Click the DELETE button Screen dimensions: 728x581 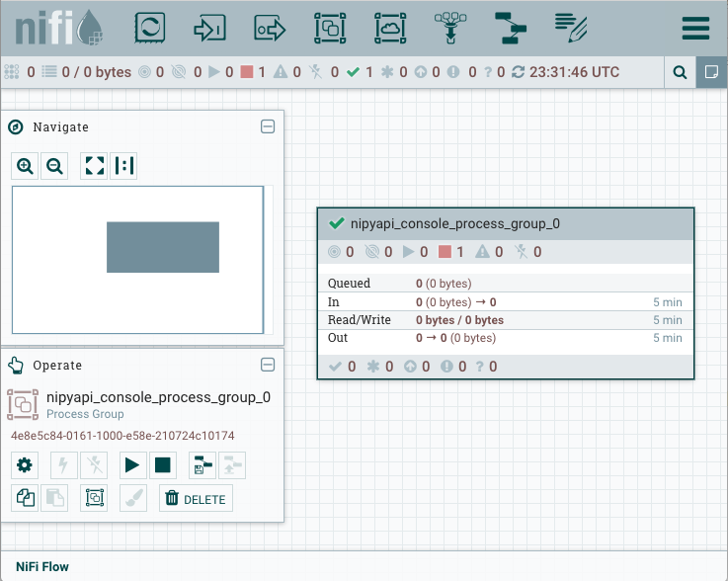[196, 499]
